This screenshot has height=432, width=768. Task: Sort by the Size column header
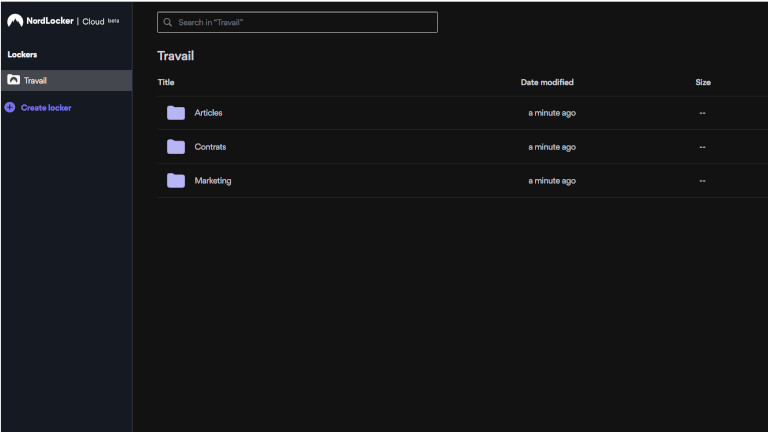pos(703,82)
